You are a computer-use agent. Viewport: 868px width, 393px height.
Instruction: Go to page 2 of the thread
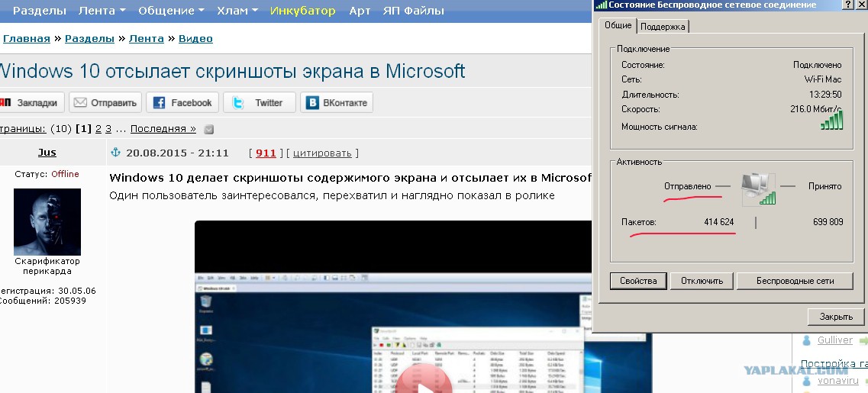tap(98, 128)
